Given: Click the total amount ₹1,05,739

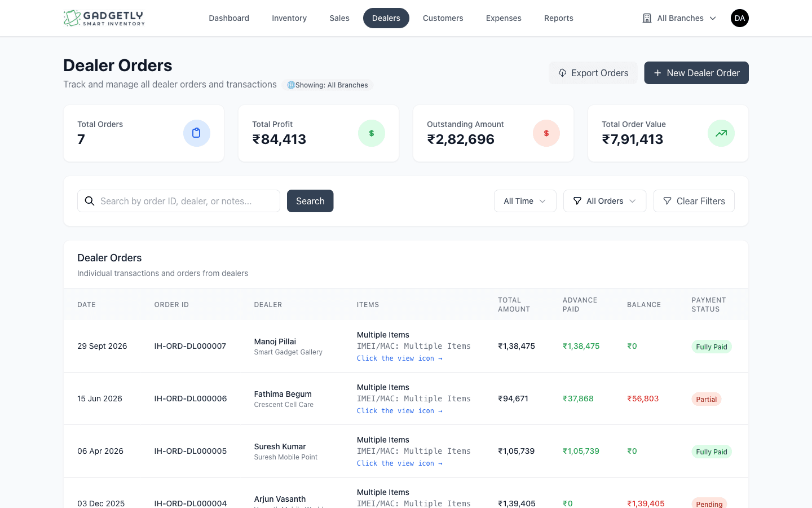Looking at the screenshot, I should (517, 451).
